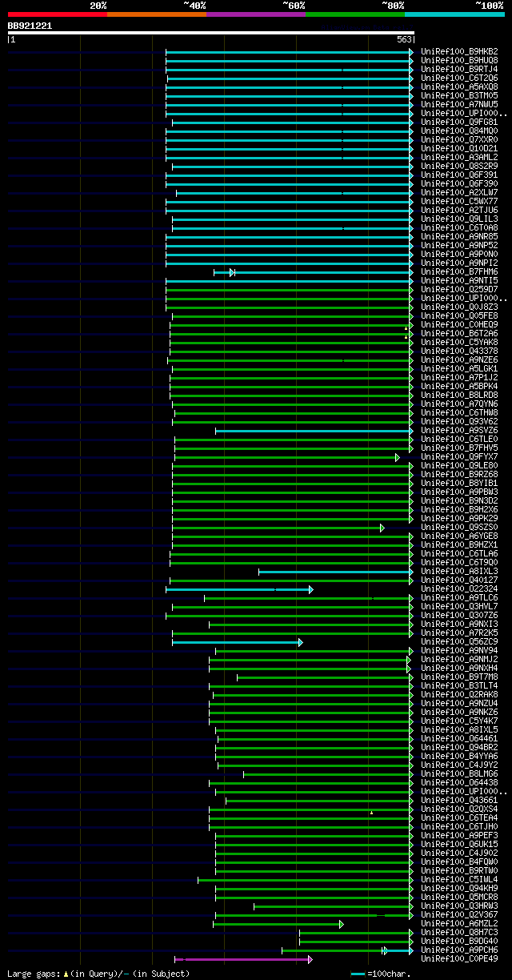This screenshot has width=512, height=980.
Task: Select hit label UniRef100_A7NWU5
Action: point(460,105)
